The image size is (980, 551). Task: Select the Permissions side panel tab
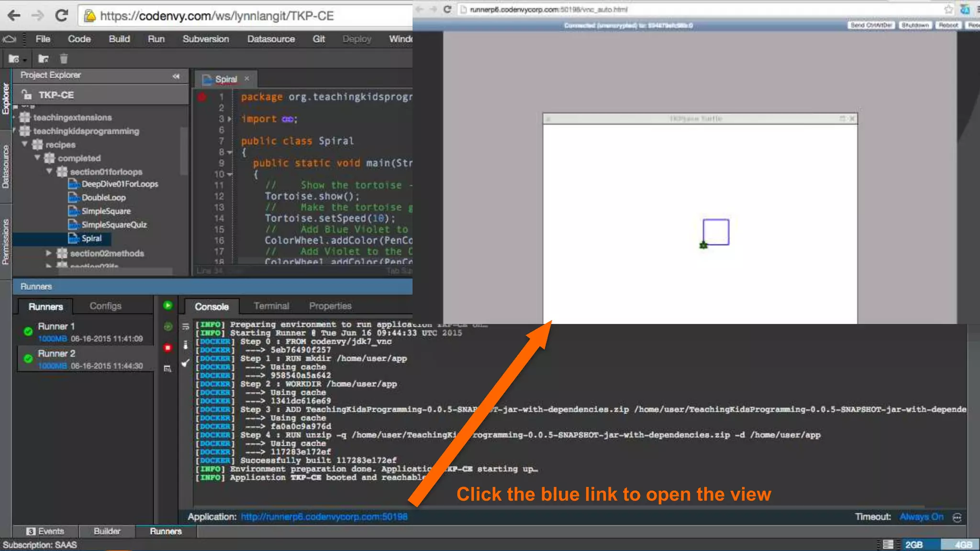[x=5, y=242]
